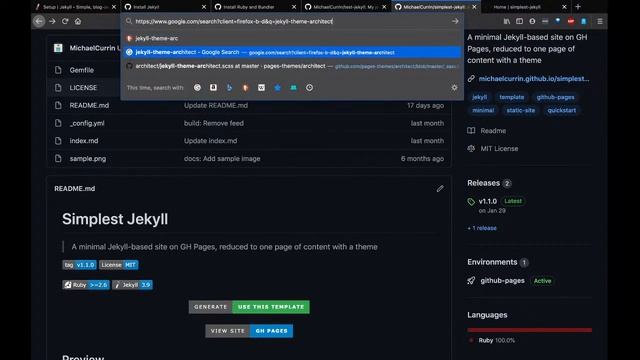This screenshot has height=360, width=640.
Task: Click the template topic tag
Action: (511, 97)
